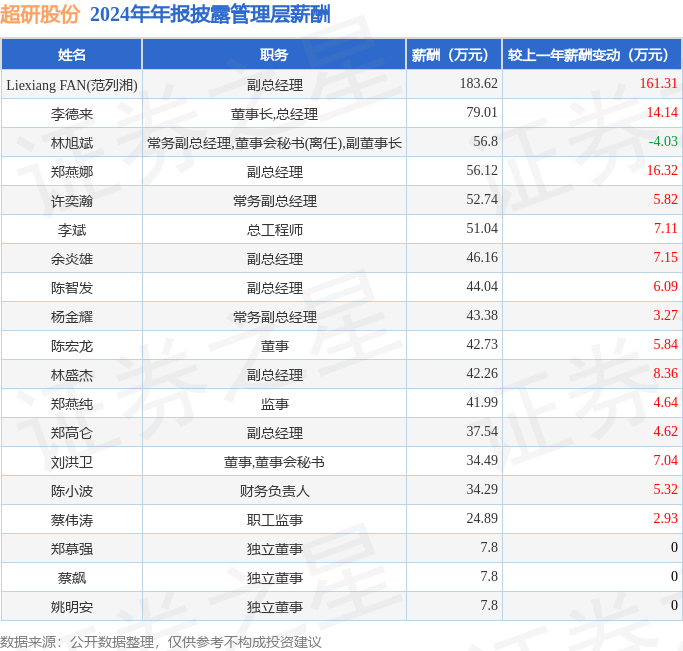Select the name 陈宏龙
The height and width of the screenshot is (651, 683).
[x=72, y=346]
